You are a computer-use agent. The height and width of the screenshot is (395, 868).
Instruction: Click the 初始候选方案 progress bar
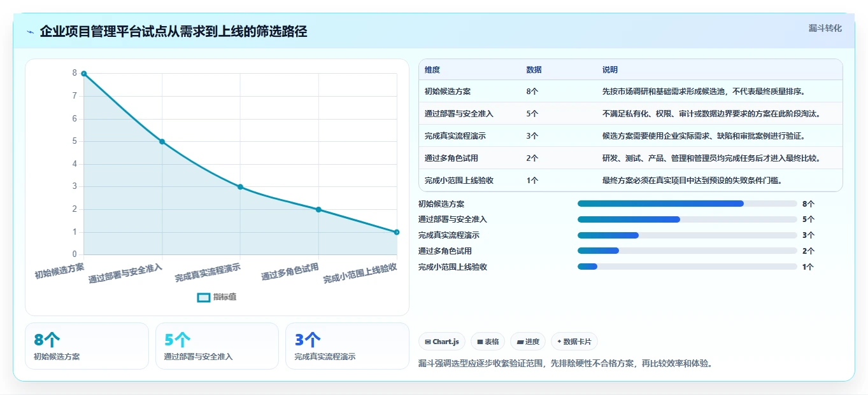(687, 204)
